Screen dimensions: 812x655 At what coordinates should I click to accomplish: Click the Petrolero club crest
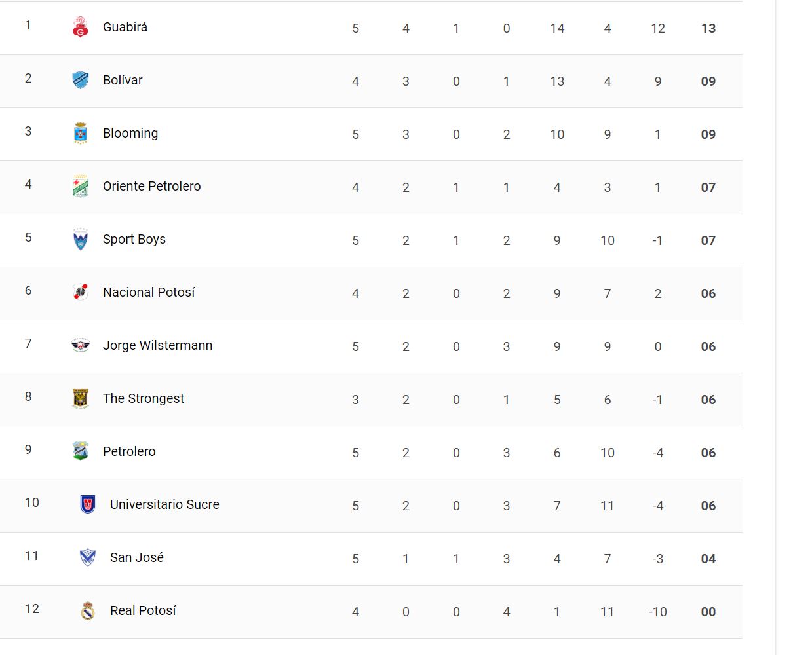pyautogui.click(x=80, y=451)
